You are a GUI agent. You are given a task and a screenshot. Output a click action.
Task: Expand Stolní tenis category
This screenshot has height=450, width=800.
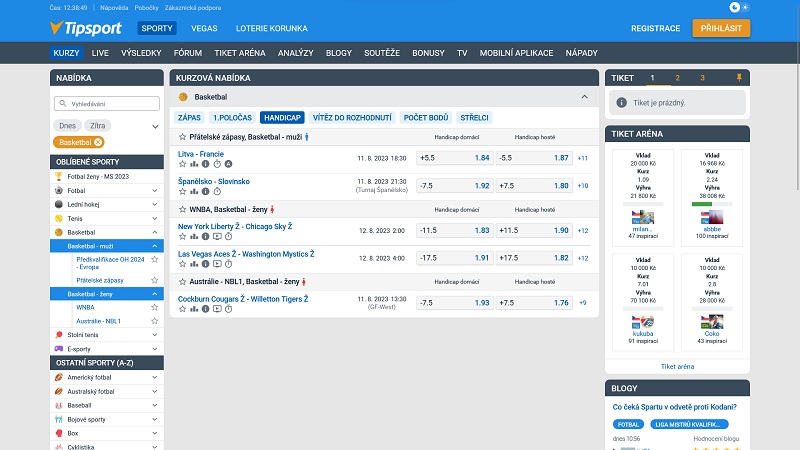click(x=155, y=335)
